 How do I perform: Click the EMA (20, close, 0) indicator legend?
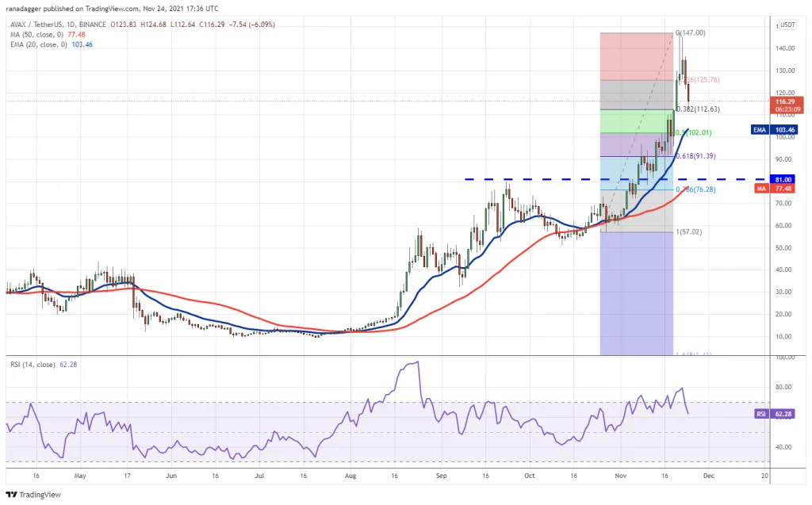coord(40,45)
